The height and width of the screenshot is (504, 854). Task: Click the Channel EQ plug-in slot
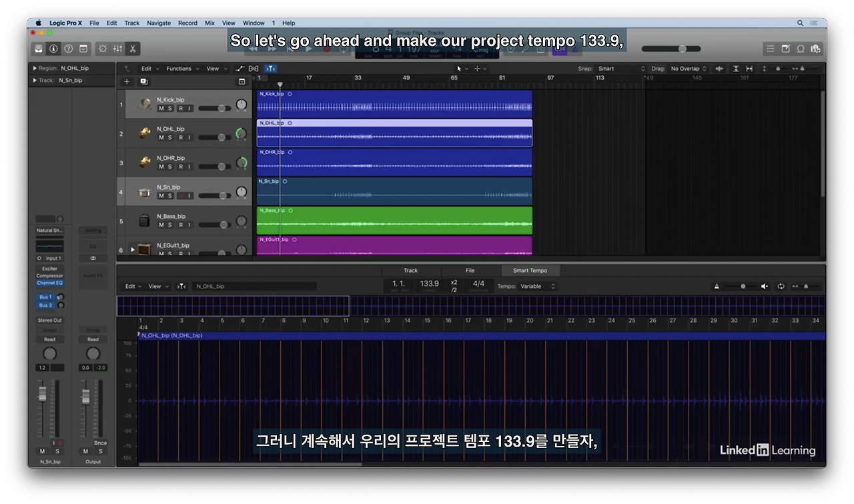(x=49, y=283)
